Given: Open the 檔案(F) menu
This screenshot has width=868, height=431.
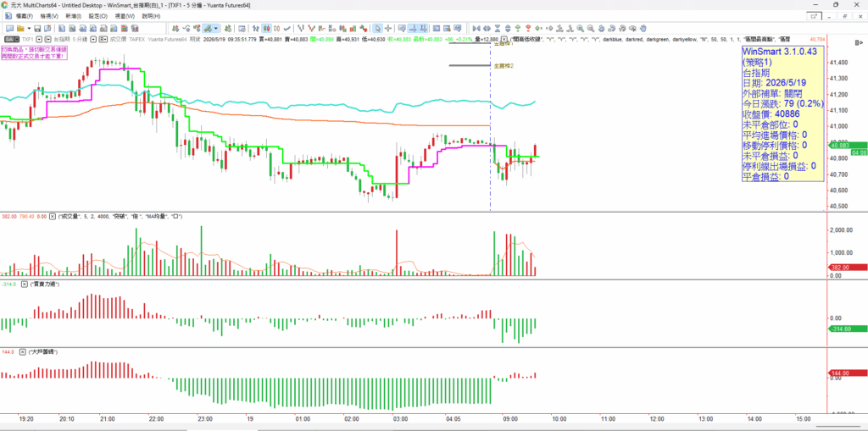Looking at the screenshot, I should pyautogui.click(x=25, y=16).
